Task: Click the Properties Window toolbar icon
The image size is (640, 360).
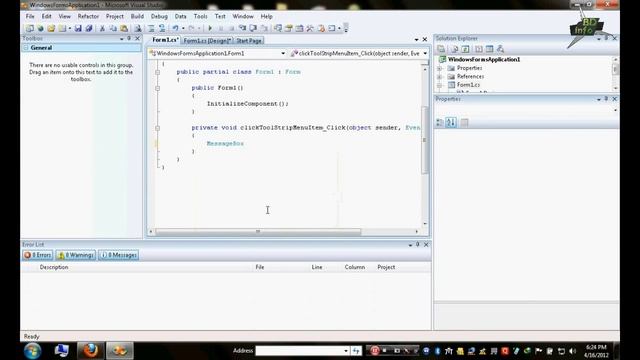Action: click(x=289, y=28)
